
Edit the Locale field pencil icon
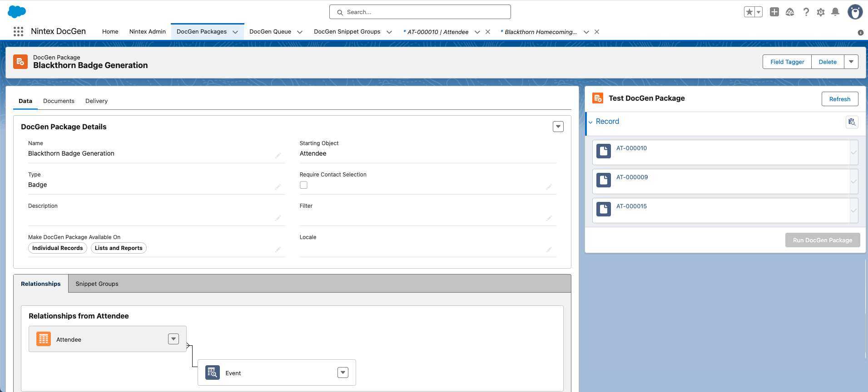(x=549, y=250)
